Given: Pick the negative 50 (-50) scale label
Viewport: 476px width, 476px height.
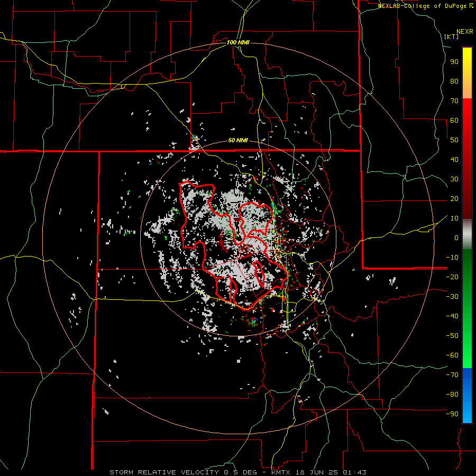Looking at the screenshot, I should pos(452,335).
